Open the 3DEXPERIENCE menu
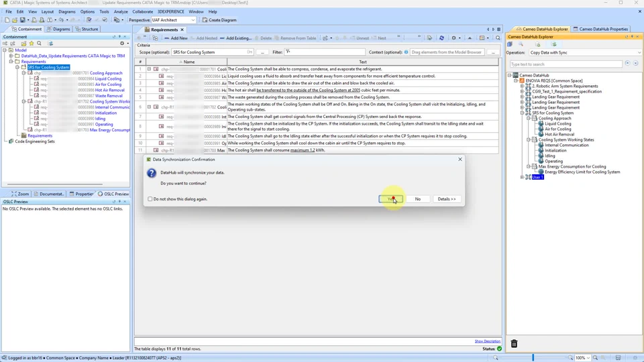Viewport: 644px width, 362px height. pyautogui.click(x=171, y=11)
